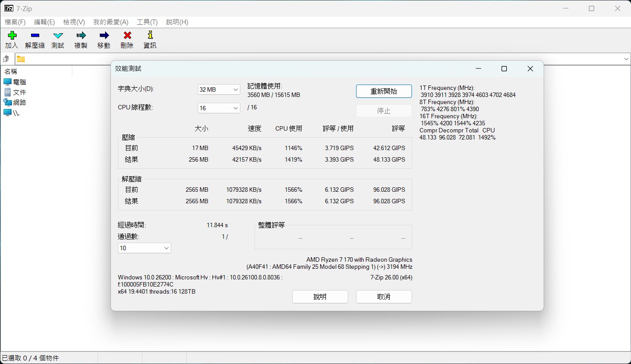Click the 取消 cancel button
Screen dimensions: 631x364
coord(384,297)
